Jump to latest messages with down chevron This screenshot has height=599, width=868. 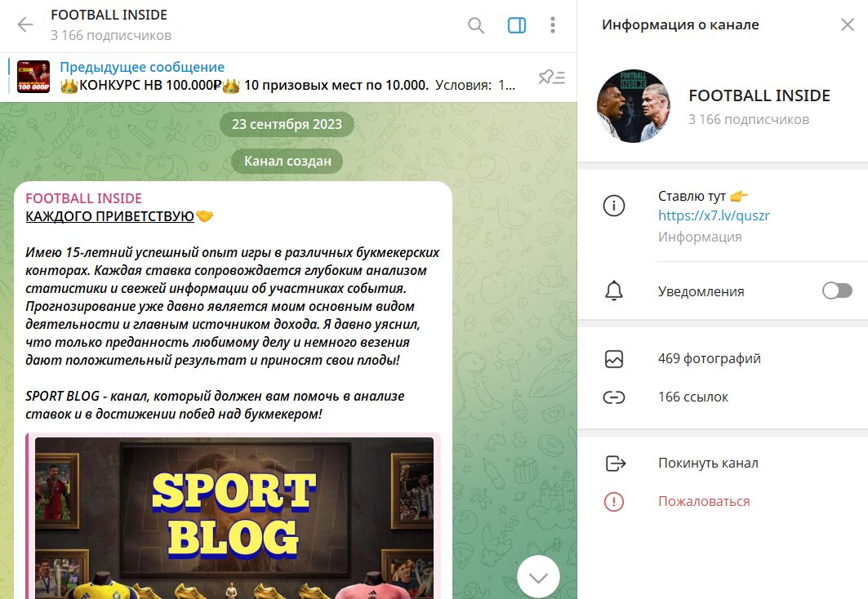538,578
